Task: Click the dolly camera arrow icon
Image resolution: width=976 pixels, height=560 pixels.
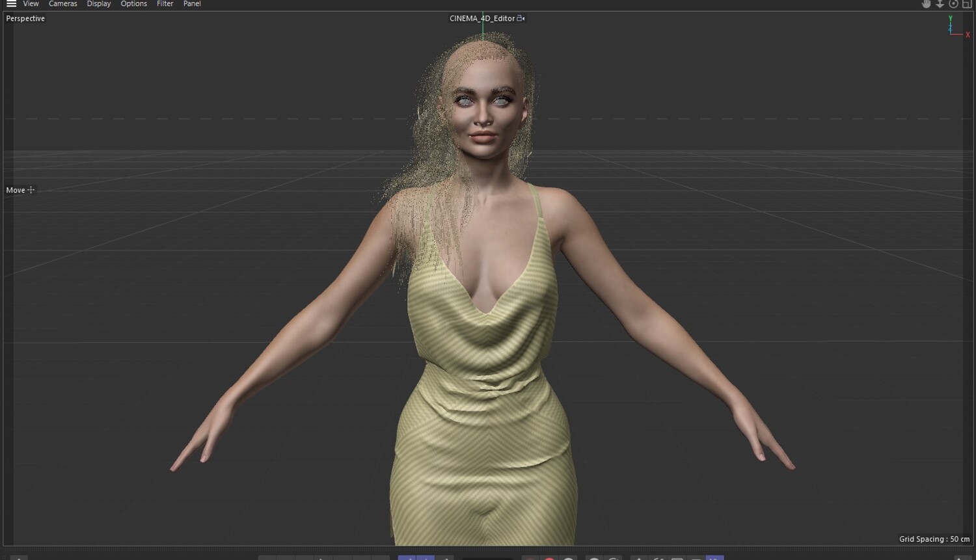Action: coord(940,4)
